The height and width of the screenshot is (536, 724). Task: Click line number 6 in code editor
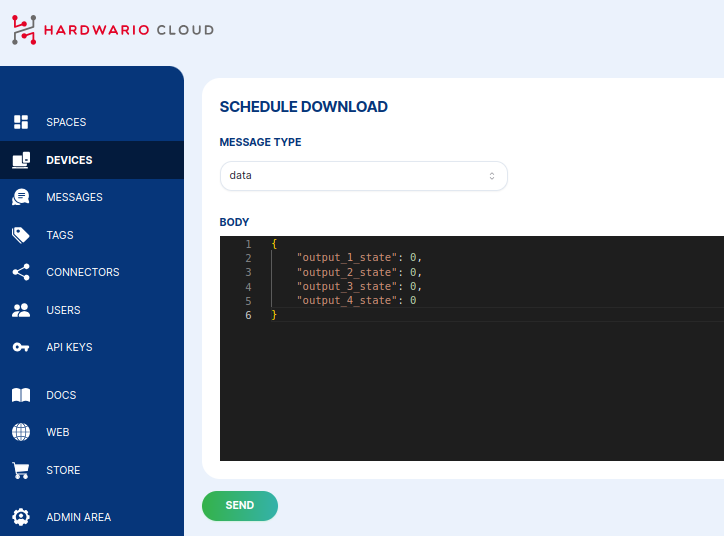[248, 315]
